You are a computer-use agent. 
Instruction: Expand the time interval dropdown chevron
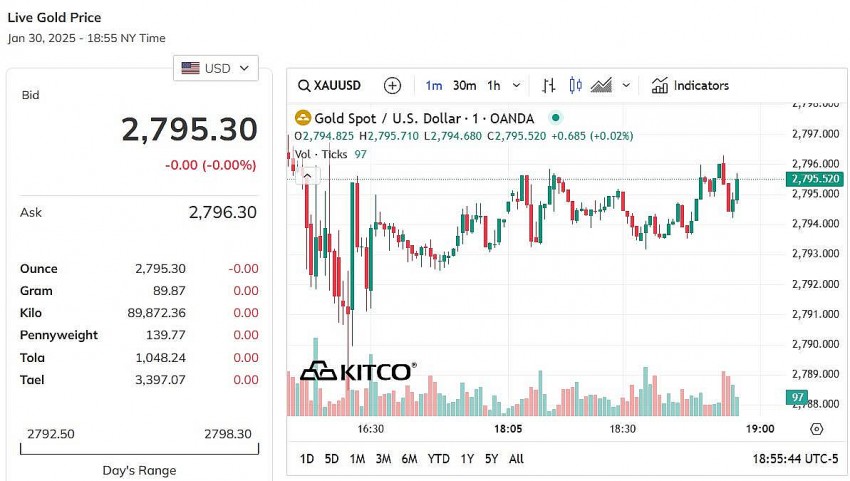[517, 86]
